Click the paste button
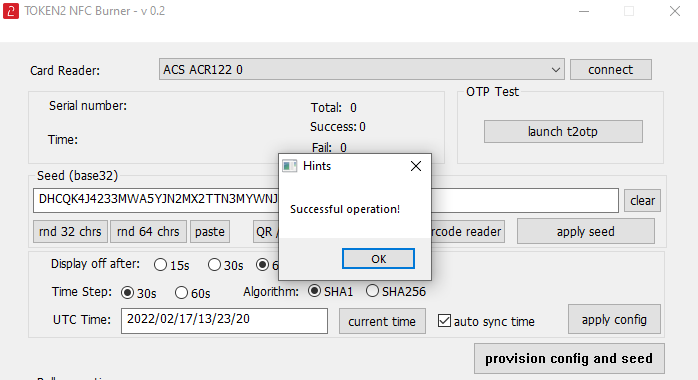This screenshot has height=380, width=698. [210, 231]
